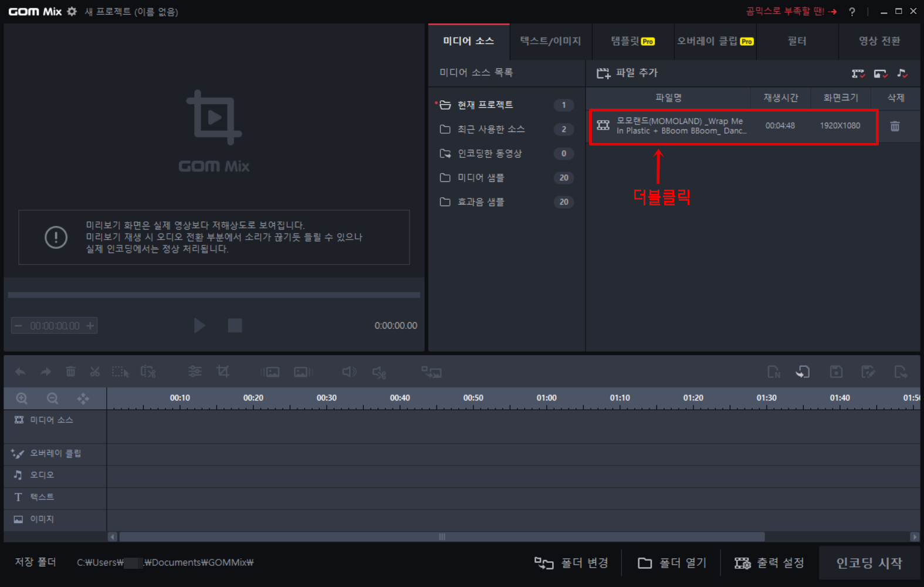Increase the timecode with the plus stepper
This screenshot has width=924, height=587.
point(90,326)
